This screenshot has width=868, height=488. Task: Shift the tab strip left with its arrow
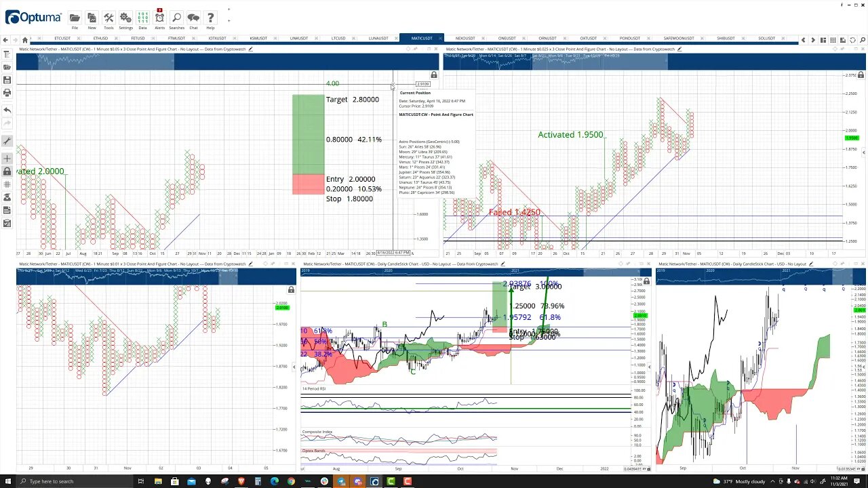pos(804,40)
